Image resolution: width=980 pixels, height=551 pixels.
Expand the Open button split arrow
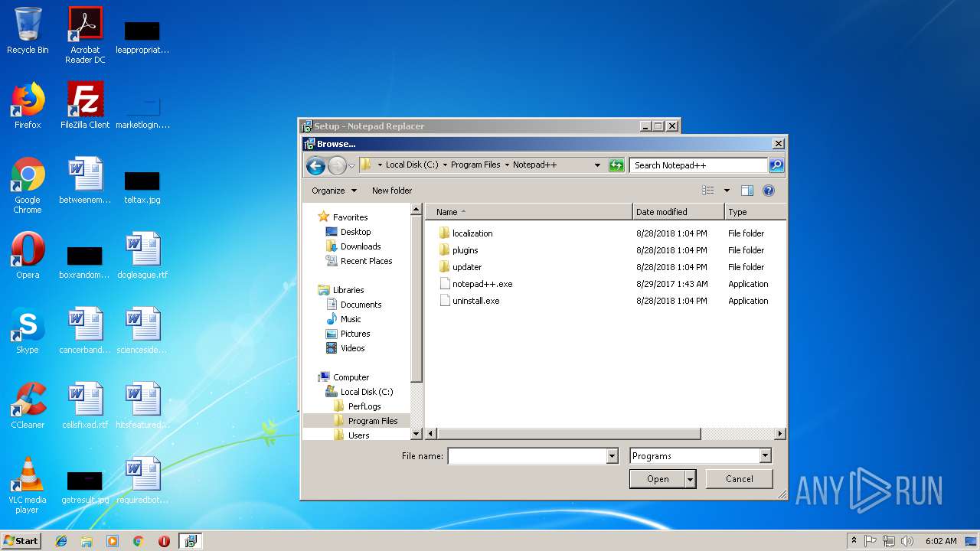point(690,479)
